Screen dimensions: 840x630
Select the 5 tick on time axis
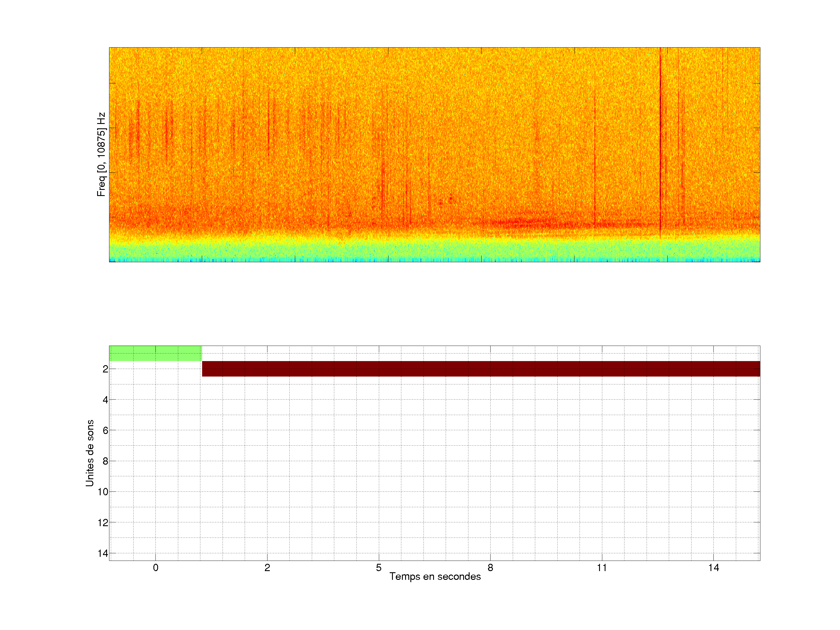coord(379,568)
